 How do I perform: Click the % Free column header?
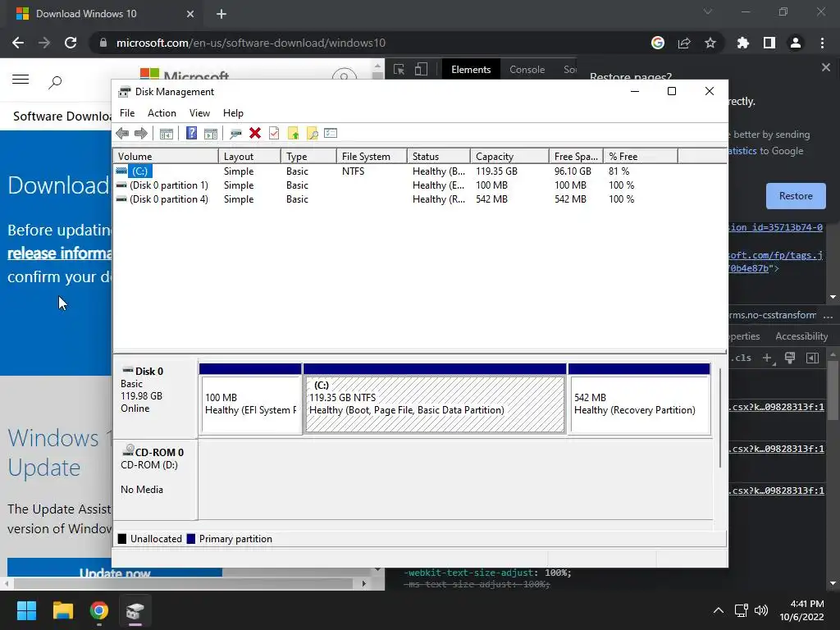point(640,157)
